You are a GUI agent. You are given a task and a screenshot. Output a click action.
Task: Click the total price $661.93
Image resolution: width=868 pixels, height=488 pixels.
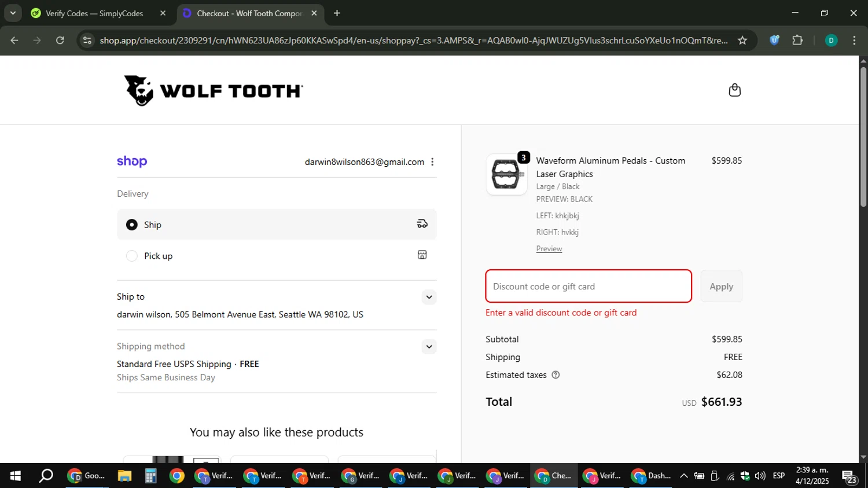coord(722,402)
